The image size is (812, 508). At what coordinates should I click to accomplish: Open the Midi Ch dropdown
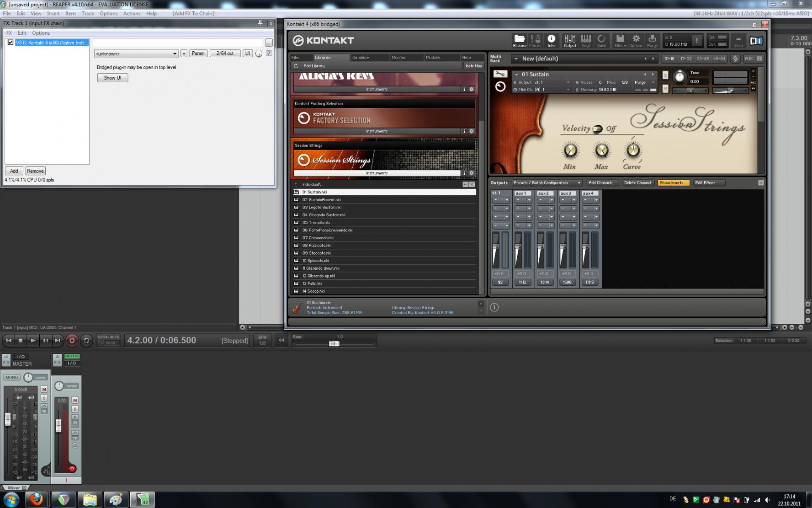542,90
